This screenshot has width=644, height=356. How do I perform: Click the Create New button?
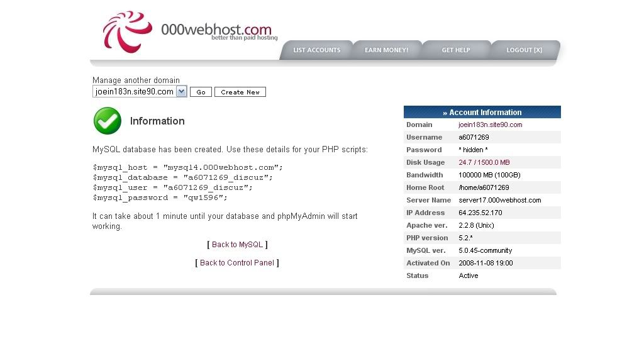point(240,92)
